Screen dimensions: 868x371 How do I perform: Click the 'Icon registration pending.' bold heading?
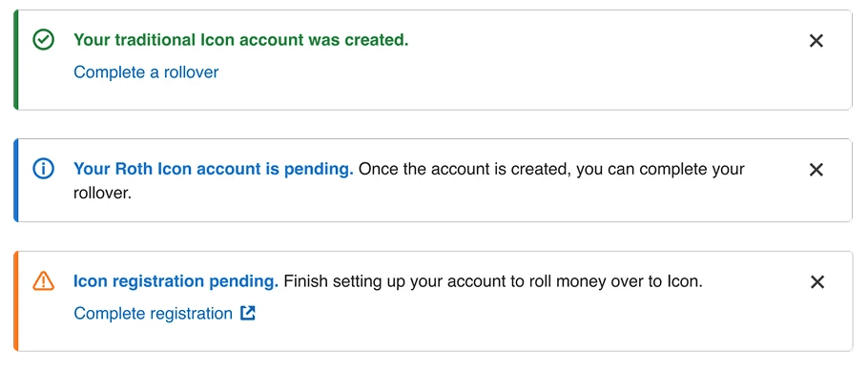(176, 281)
